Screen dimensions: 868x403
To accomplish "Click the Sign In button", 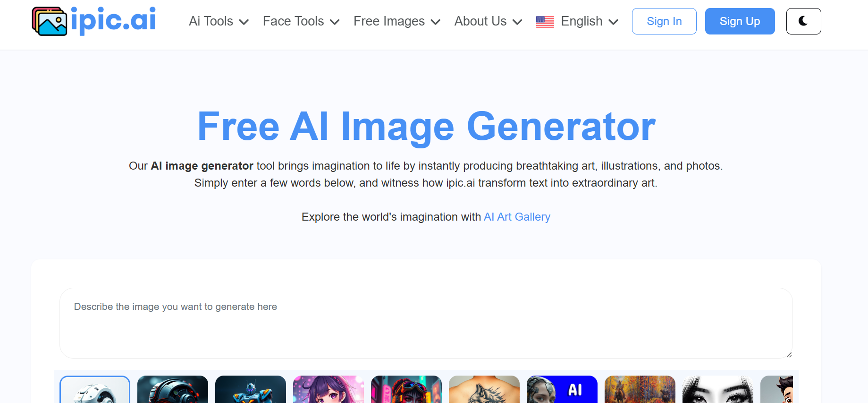I will pos(664,21).
